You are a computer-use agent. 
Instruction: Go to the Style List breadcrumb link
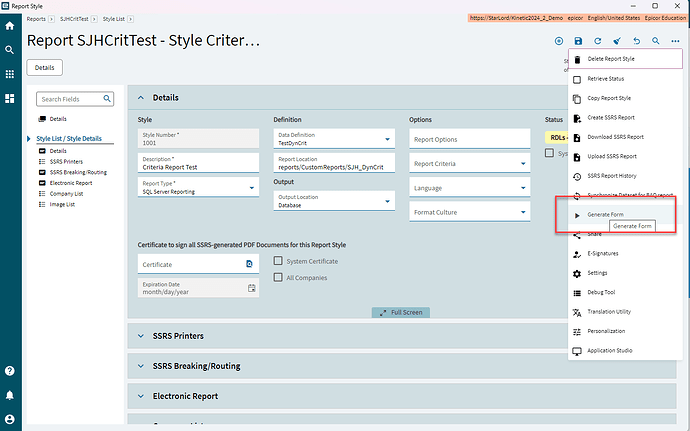[x=114, y=19]
